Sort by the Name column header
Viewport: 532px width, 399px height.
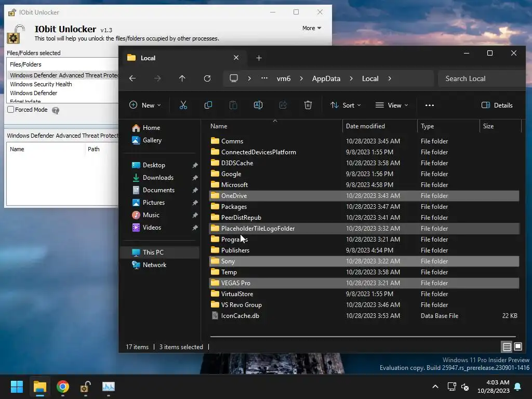[275, 126]
